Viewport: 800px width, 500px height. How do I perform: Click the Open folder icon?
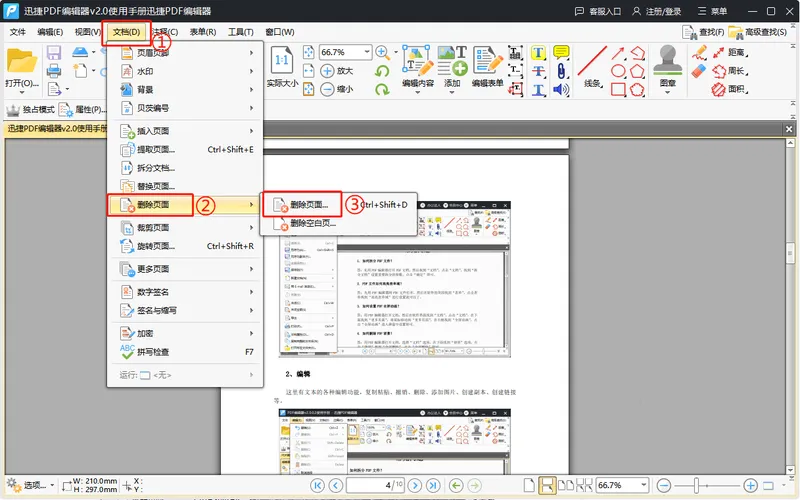click(21, 61)
